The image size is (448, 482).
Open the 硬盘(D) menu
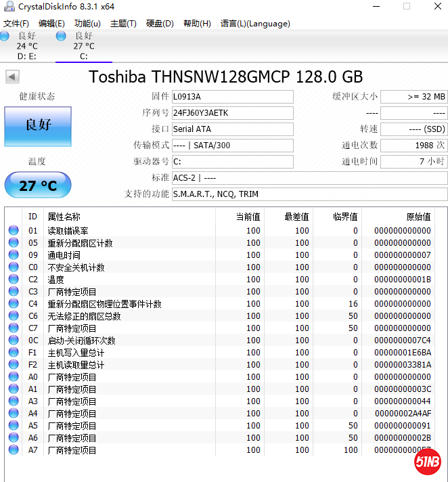tap(160, 24)
